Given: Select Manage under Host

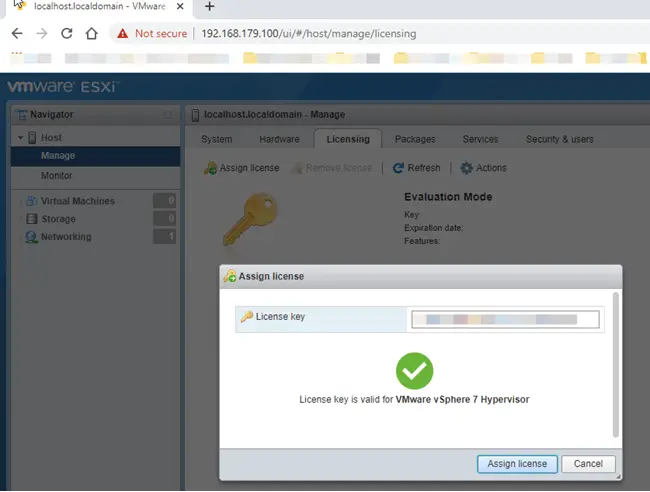Looking at the screenshot, I should pyautogui.click(x=95, y=156).
